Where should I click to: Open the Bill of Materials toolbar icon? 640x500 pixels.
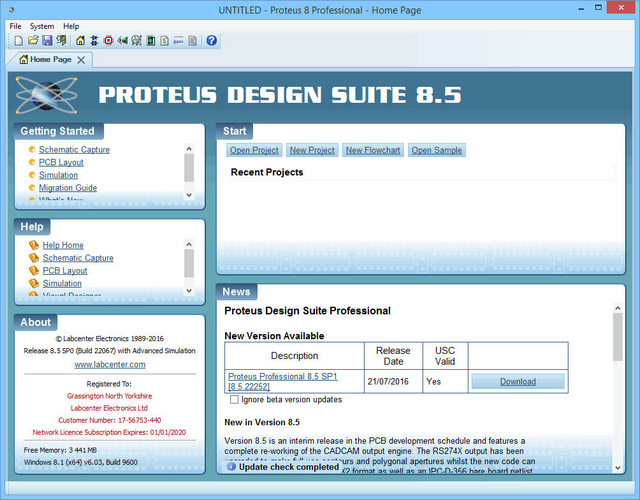164,40
